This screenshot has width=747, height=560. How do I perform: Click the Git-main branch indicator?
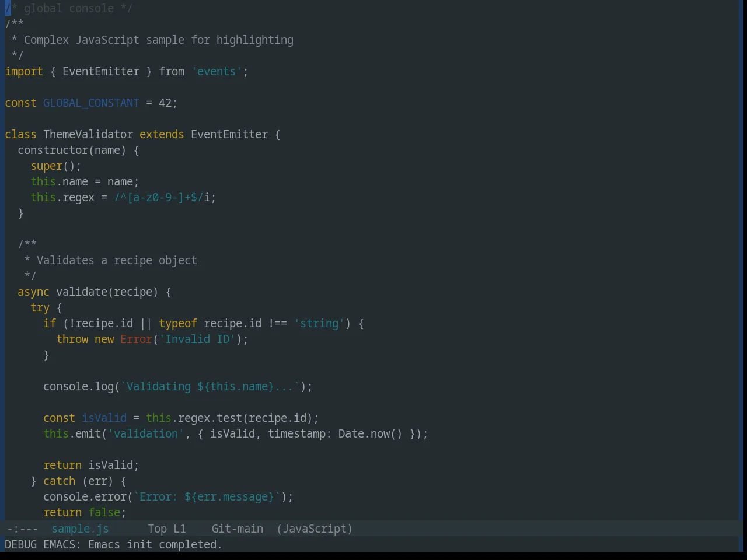click(237, 528)
